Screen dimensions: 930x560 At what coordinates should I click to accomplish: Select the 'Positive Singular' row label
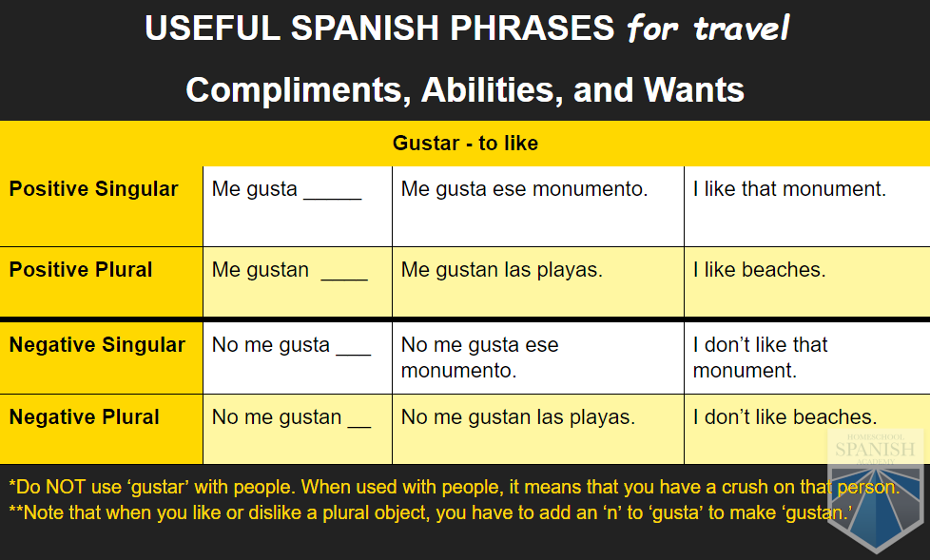click(x=94, y=189)
